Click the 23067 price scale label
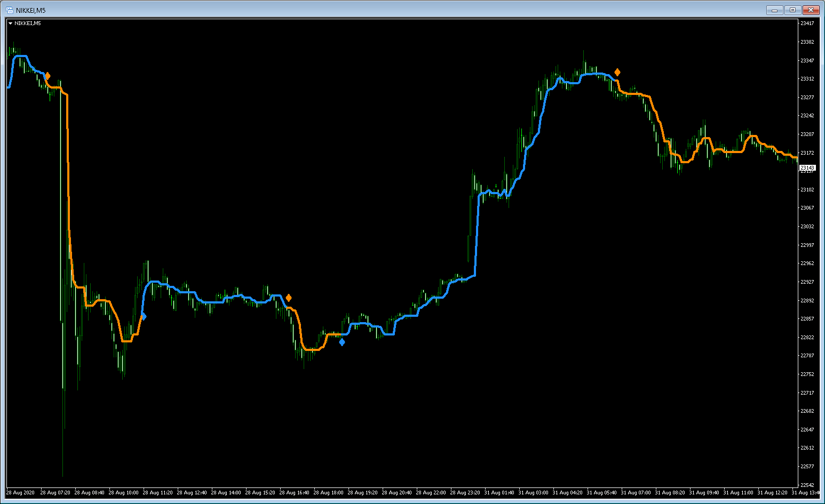The image size is (825, 504). [x=807, y=208]
